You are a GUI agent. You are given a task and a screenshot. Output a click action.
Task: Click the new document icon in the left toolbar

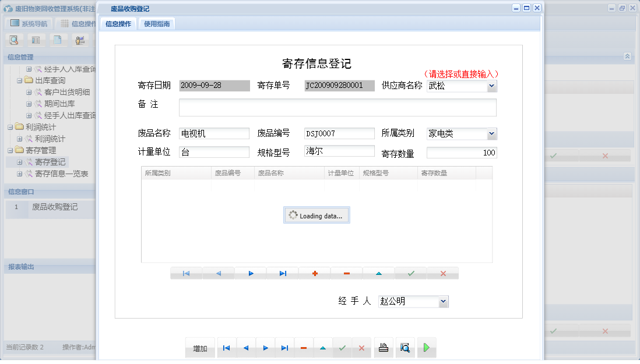pos(58,40)
